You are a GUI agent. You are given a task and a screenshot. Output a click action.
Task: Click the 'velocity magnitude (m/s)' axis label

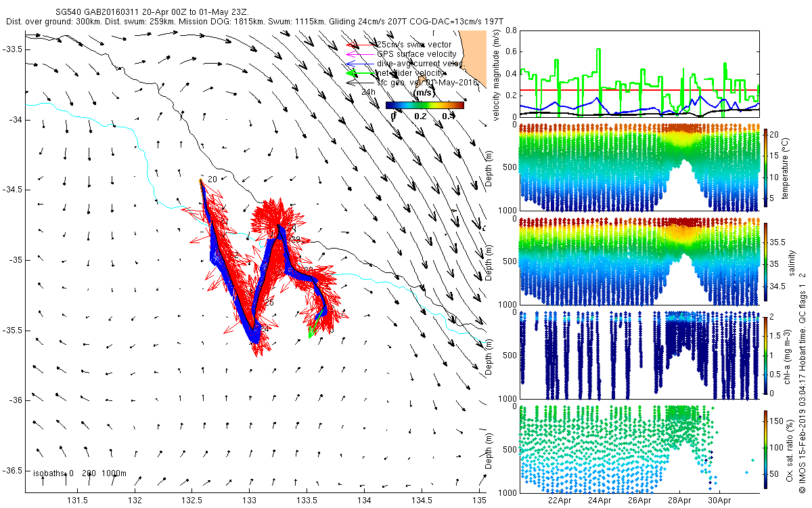tap(496, 75)
